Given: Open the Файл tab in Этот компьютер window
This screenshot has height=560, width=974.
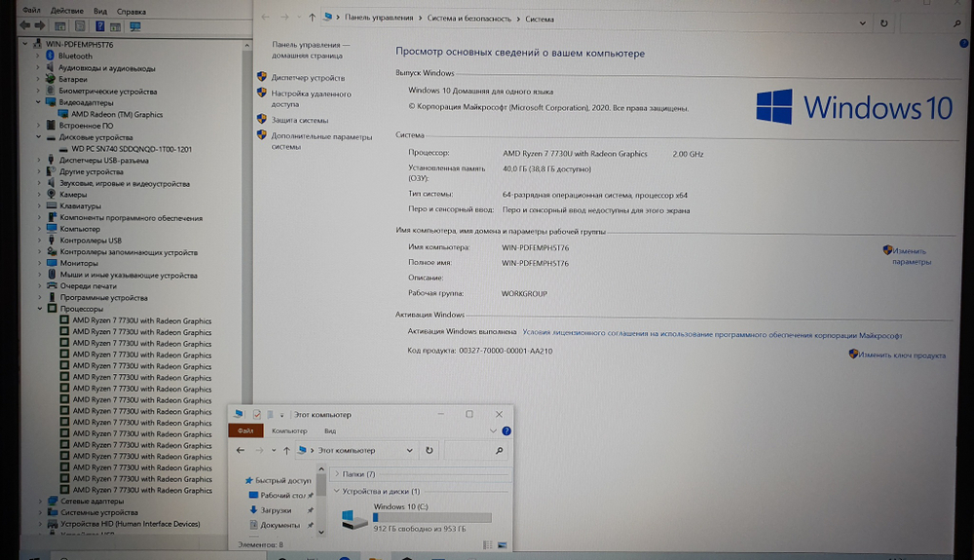Looking at the screenshot, I should (x=245, y=430).
